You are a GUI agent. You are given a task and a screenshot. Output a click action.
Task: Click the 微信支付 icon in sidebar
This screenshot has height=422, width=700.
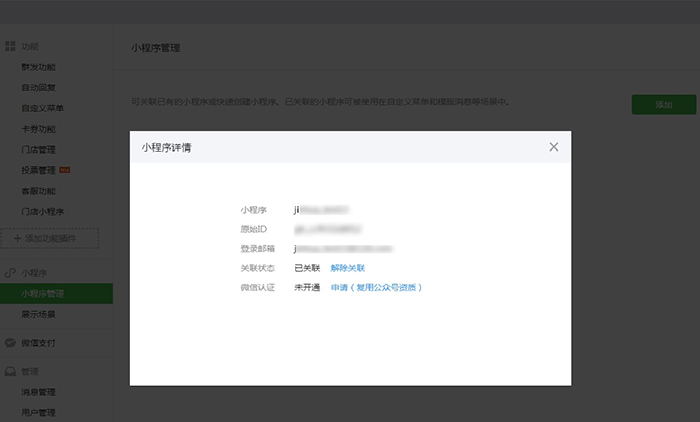point(10,343)
